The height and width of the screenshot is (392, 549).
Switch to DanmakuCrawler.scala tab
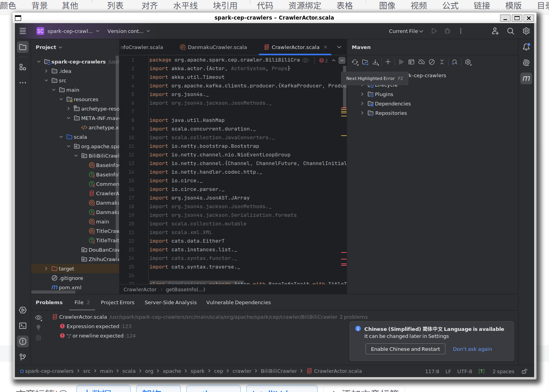(213, 47)
